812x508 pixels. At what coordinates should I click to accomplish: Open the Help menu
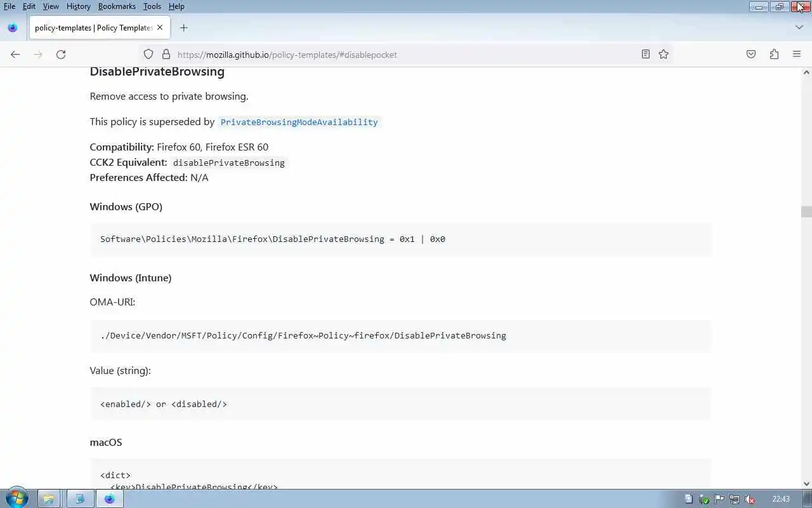coord(176,6)
